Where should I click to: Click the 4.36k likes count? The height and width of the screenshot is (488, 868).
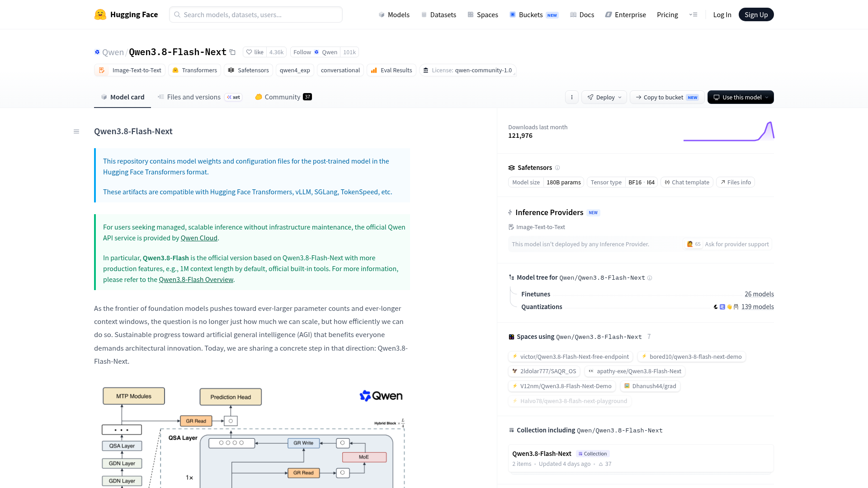click(276, 52)
